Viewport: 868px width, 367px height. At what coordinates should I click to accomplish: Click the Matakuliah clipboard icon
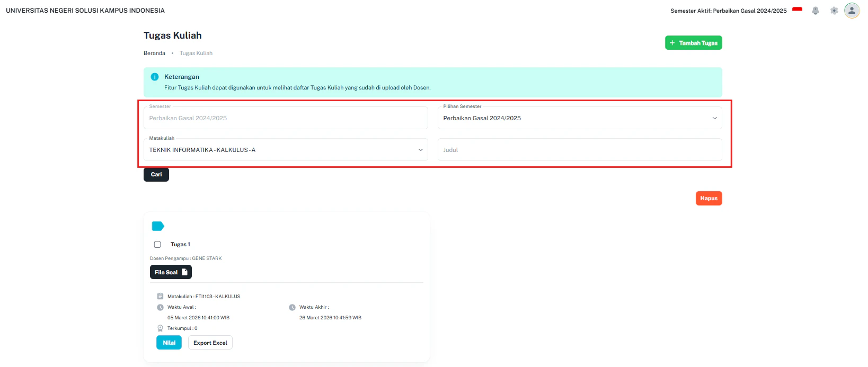pos(160,297)
